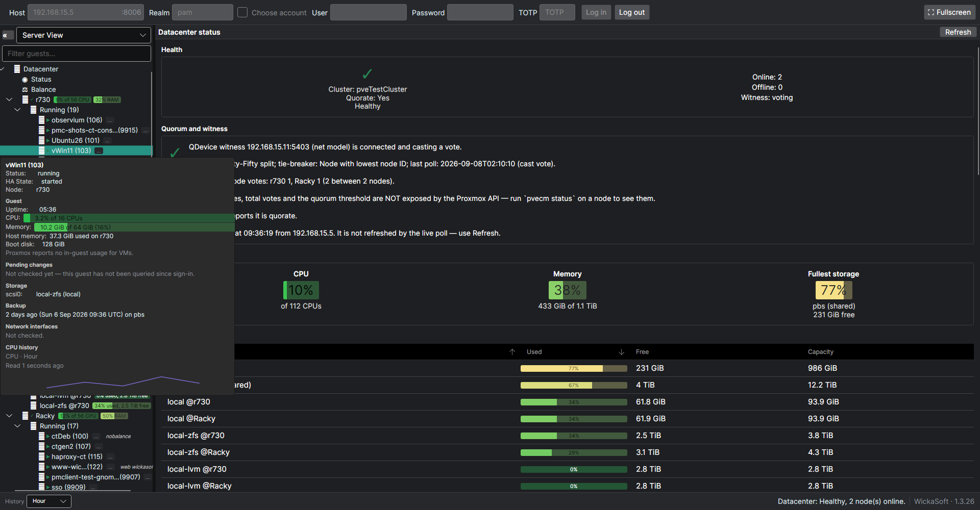Select Status under Datacenter
The image size is (980, 510).
pyautogui.click(x=41, y=80)
